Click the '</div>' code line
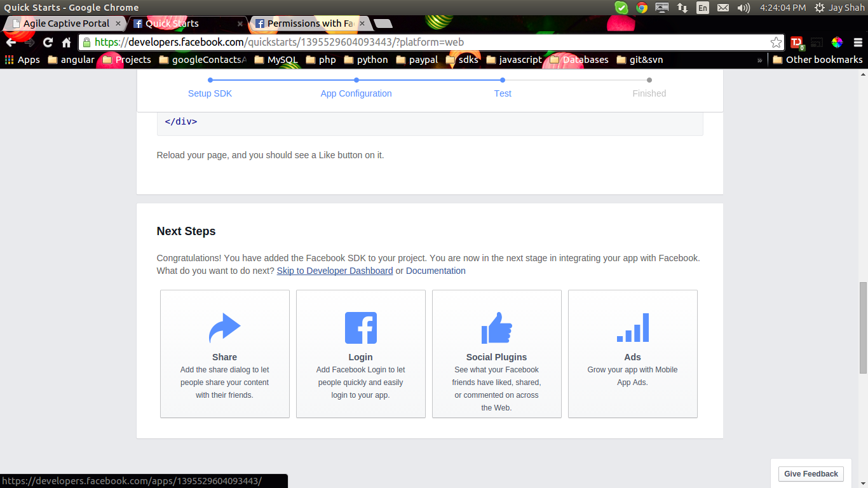The width and height of the screenshot is (868, 488). tap(181, 121)
